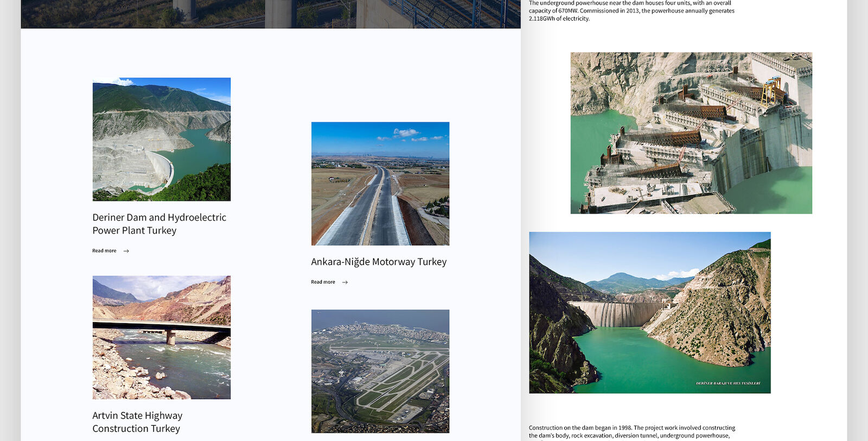Click the underground powerhouse paragraph text
This screenshot has height=441, width=868.
(x=631, y=11)
